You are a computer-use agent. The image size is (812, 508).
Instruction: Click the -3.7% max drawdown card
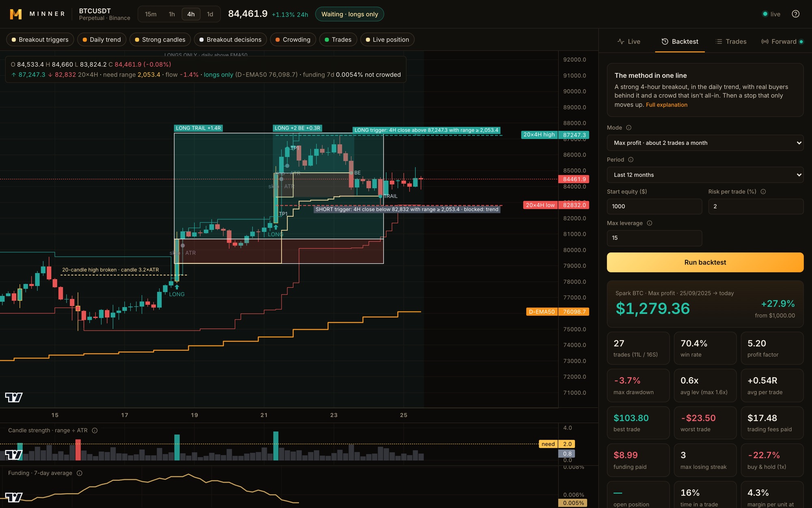638,386
